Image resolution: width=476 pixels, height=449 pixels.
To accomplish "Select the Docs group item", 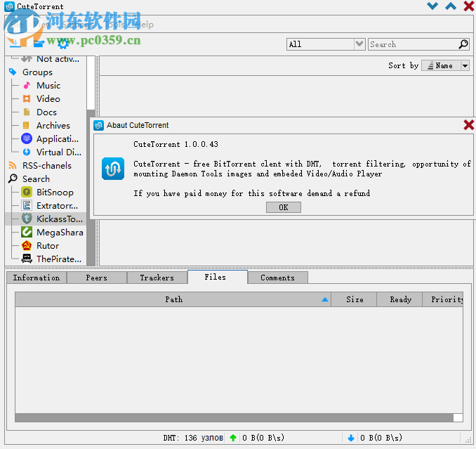I will click(x=46, y=112).
